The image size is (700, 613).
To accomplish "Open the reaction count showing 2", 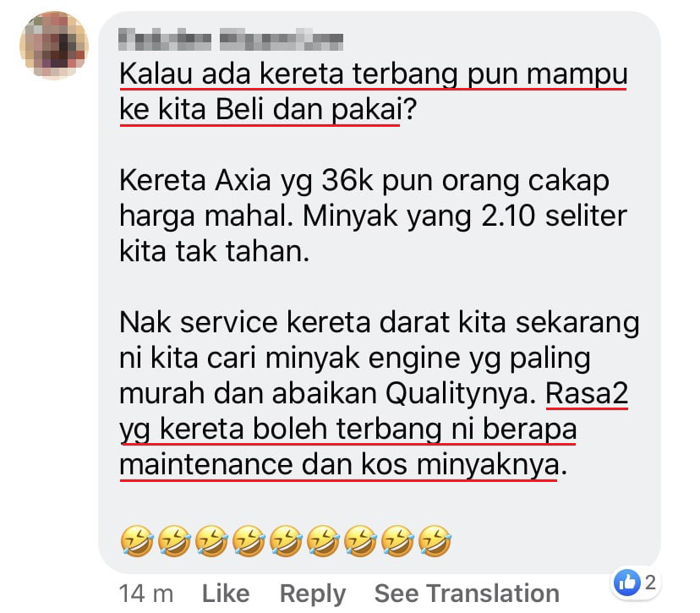I will coord(650,583).
